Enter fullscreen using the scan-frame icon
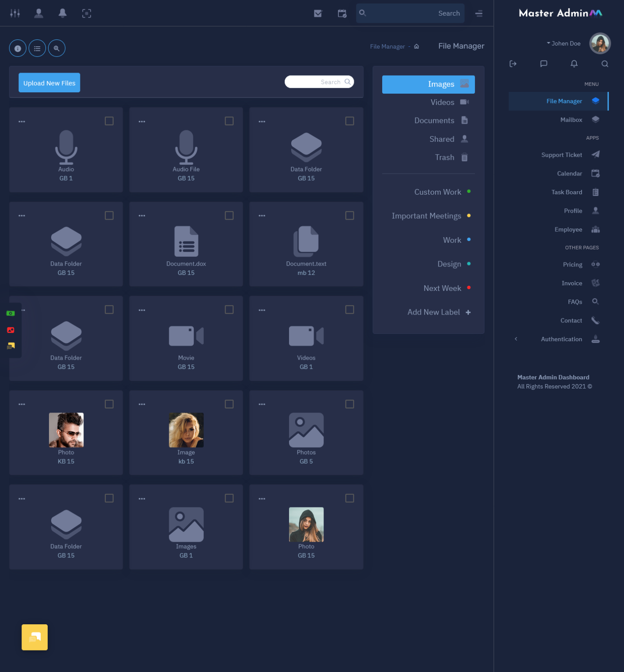Screen dimensions: 624x672 (87, 13)
